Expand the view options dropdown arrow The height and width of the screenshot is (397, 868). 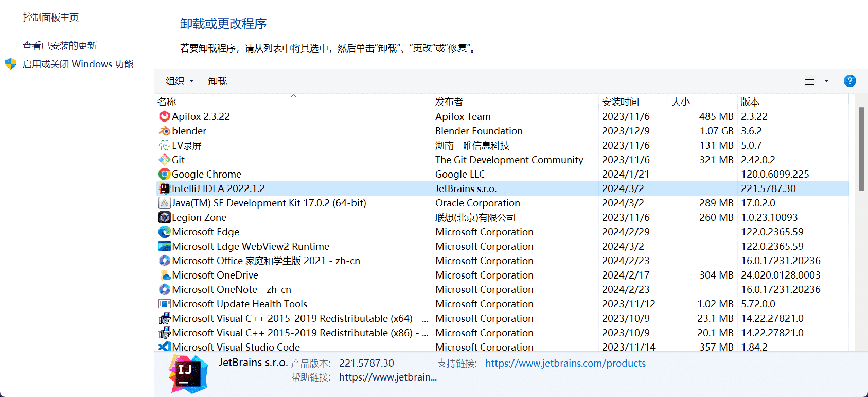(826, 81)
